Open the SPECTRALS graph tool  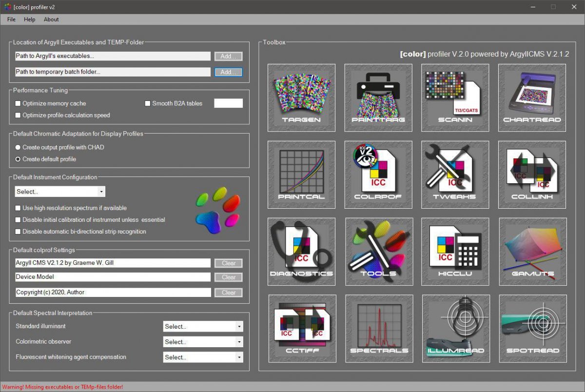click(x=379, y=328)
